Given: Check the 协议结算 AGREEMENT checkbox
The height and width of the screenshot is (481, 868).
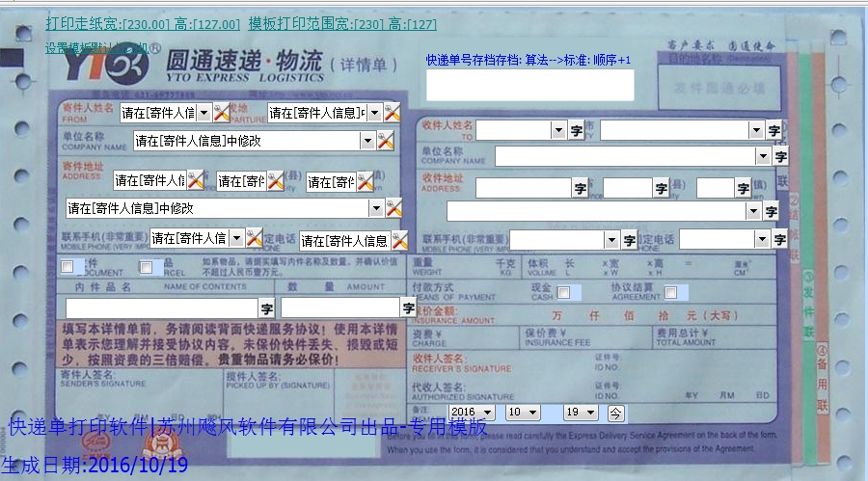Looking at the screenshot, I should click(x=671, y=292).
